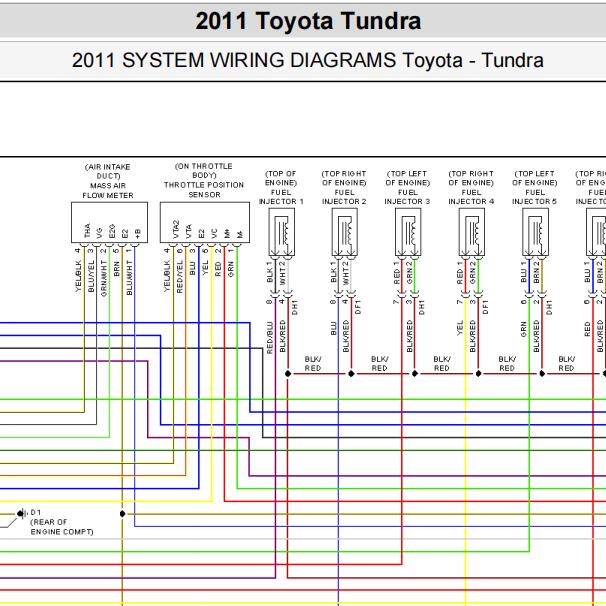Screen dimensions: 606x606
Task: Click the 'FUEL INJECTOR 5' label
Action: coord(535,197)
